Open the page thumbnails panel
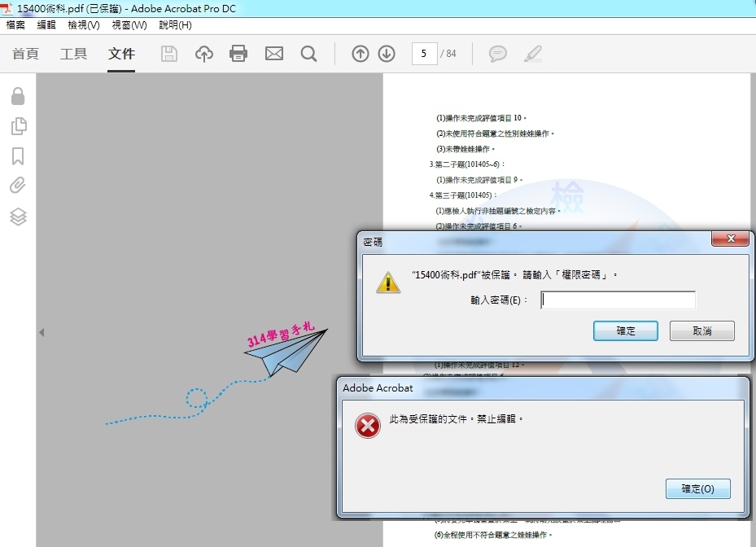The width and height of the screenshot is (756, 547). pyautogui.click(x=19, y=126)
